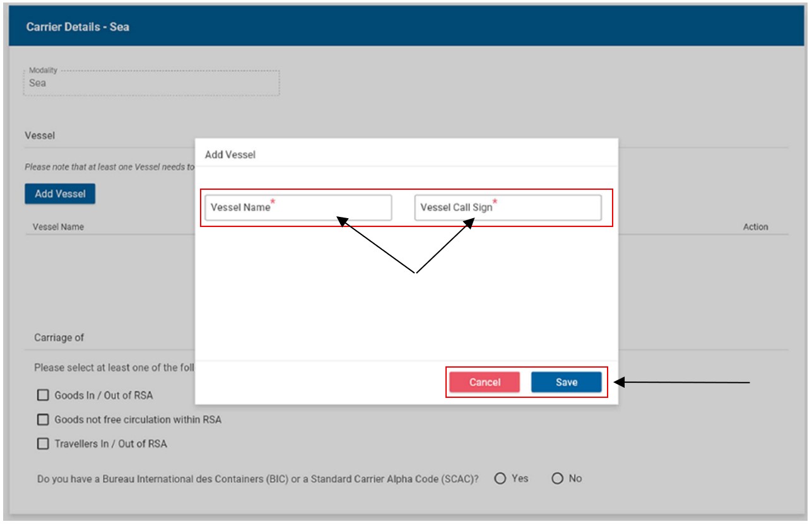Click the Carriage of section heading
812x524 pixels.
pyautogui.click(x=59, y=338)
